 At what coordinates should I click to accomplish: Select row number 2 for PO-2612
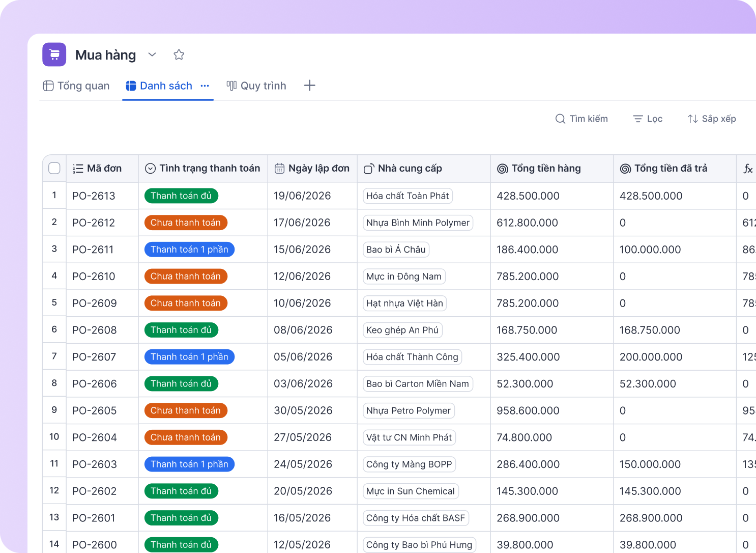pyautogui.click(x=54, y=222)
